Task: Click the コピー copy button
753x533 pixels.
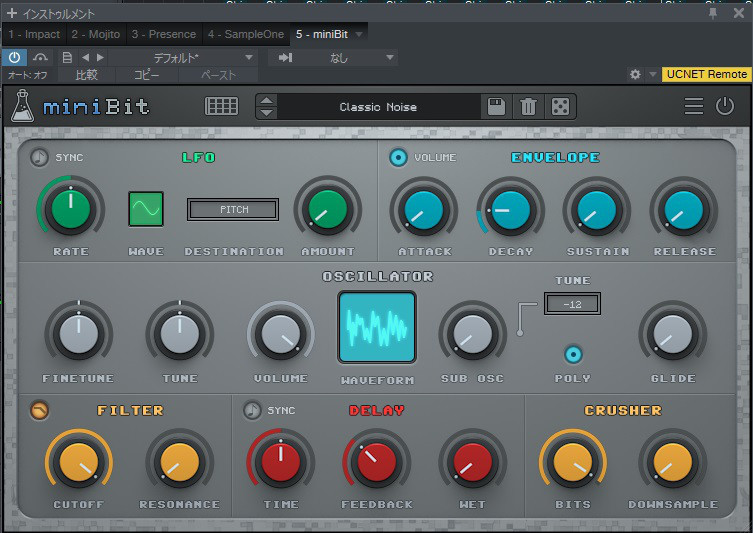Action: click(146, 75)
